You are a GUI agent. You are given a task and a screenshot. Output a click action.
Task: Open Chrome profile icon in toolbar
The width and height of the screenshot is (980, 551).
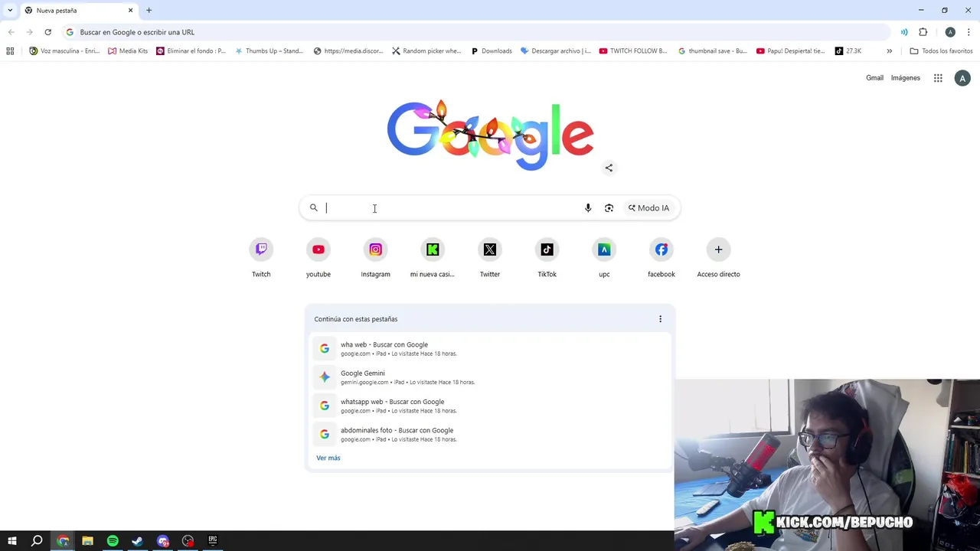950,32
